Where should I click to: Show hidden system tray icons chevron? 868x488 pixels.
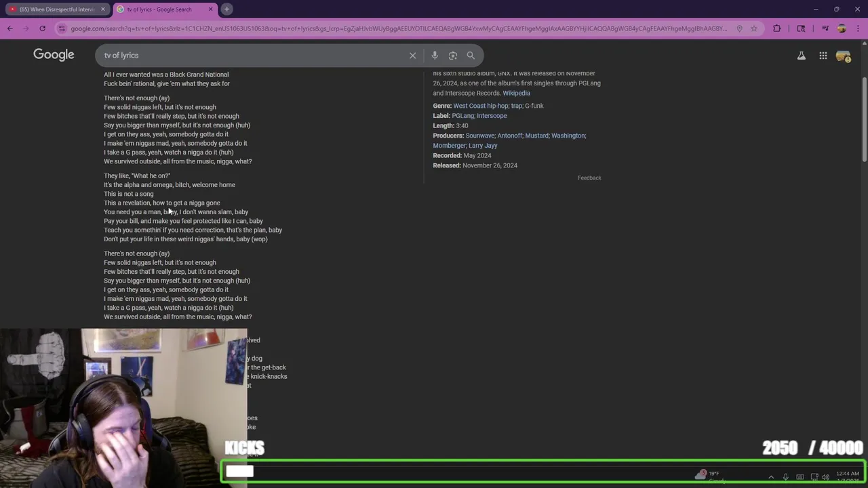point(771,477)
